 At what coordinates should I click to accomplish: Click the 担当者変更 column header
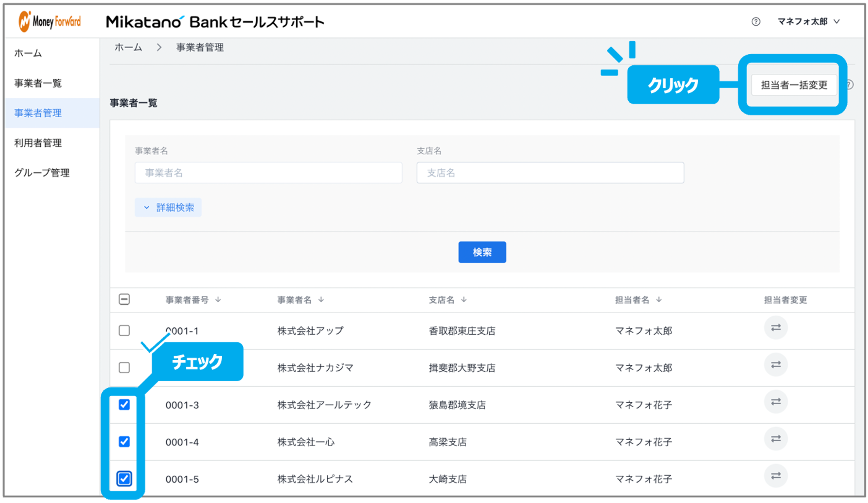click(x=786, y=300)
